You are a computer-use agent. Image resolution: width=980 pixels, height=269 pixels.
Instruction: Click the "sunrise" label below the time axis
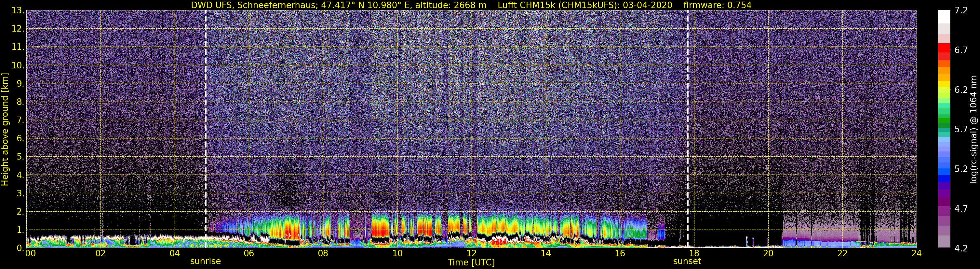pyautogui.click(x=206, y=262)
